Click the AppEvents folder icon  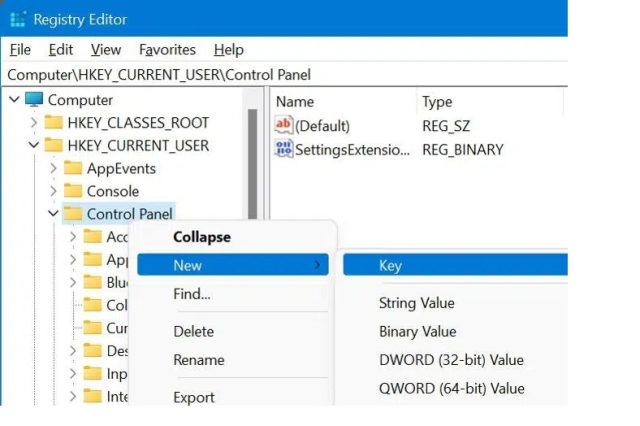tap(73, 168)
